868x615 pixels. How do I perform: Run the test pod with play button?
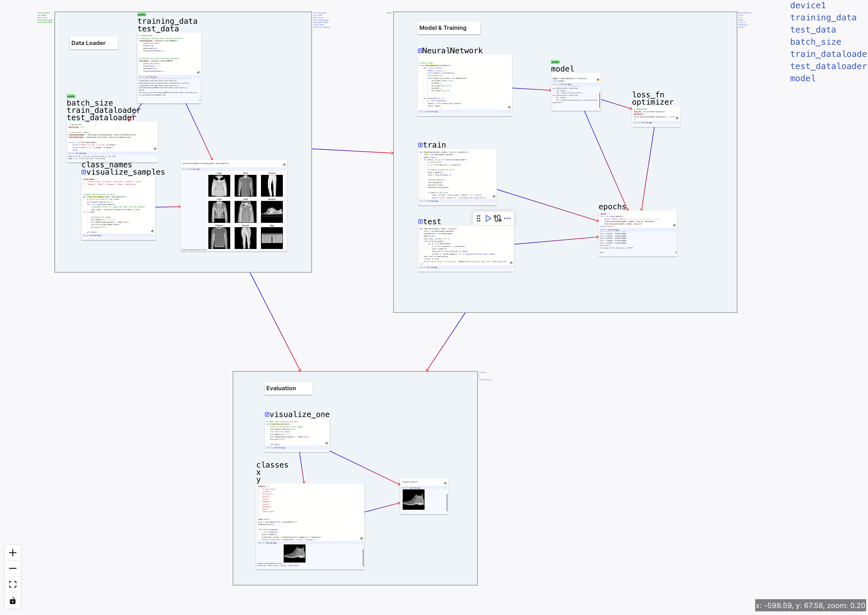tap(488, 218)
